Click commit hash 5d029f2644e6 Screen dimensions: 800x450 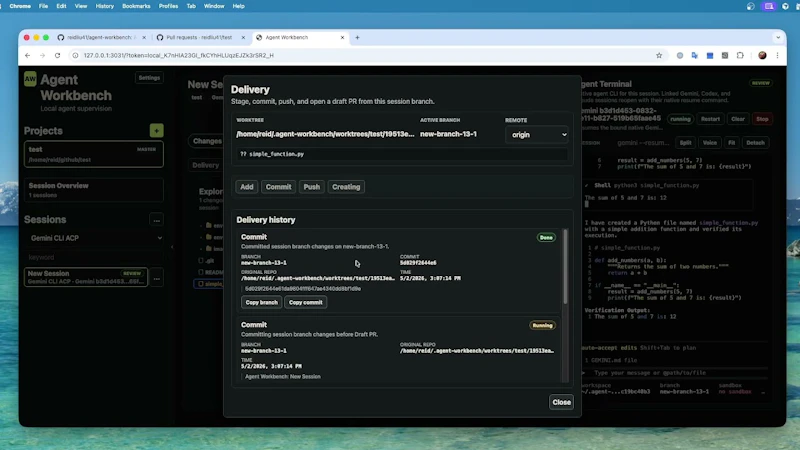[x=418, y=263]
